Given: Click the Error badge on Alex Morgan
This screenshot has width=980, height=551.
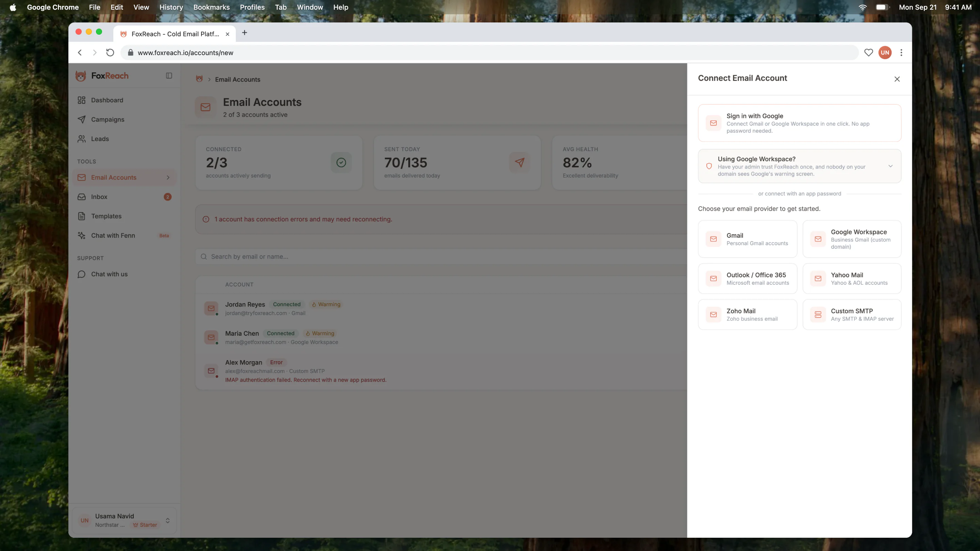Looking at the screenshot, I should 276,362.
